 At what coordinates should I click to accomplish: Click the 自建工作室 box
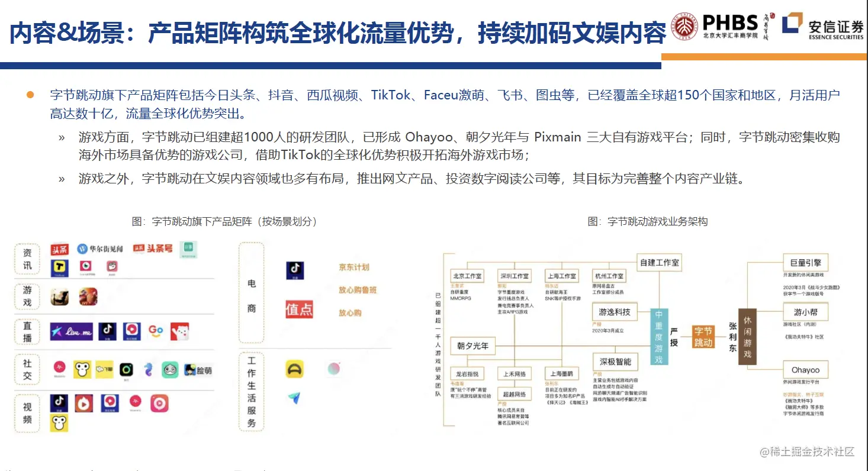coord(660,262)
